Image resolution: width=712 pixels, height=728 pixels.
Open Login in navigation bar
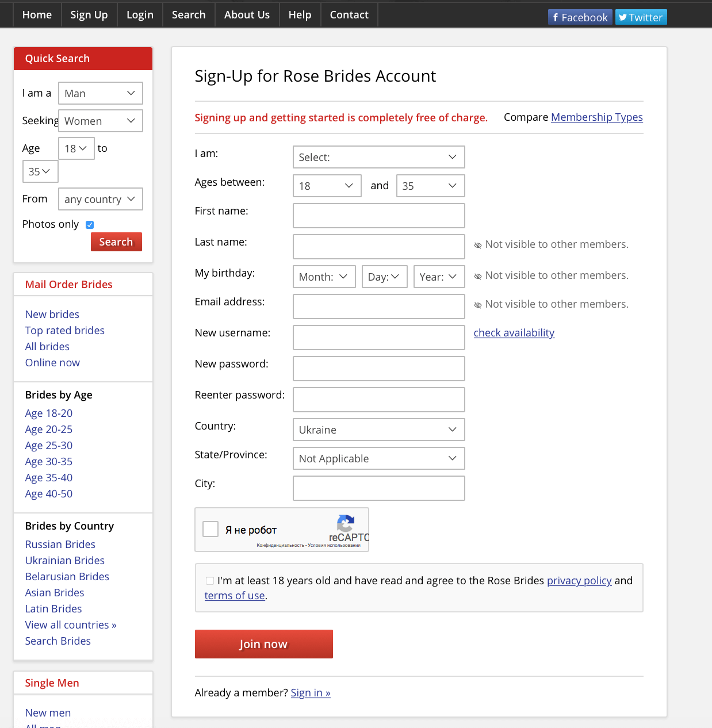[140, 15]
